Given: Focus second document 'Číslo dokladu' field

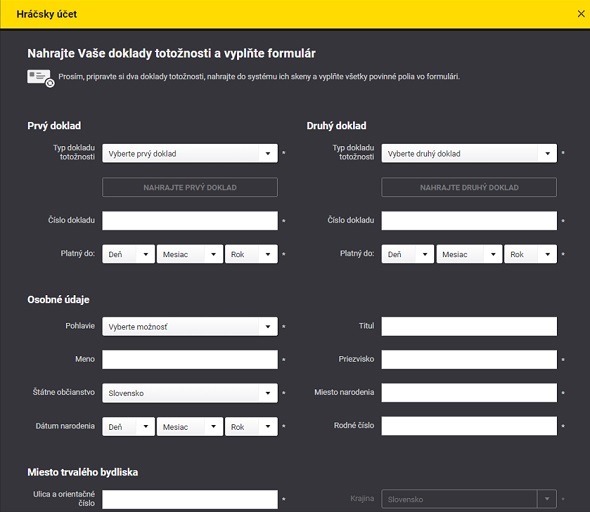Looking at the screenshot, I should pyautogui.click(x=469, y=220).
